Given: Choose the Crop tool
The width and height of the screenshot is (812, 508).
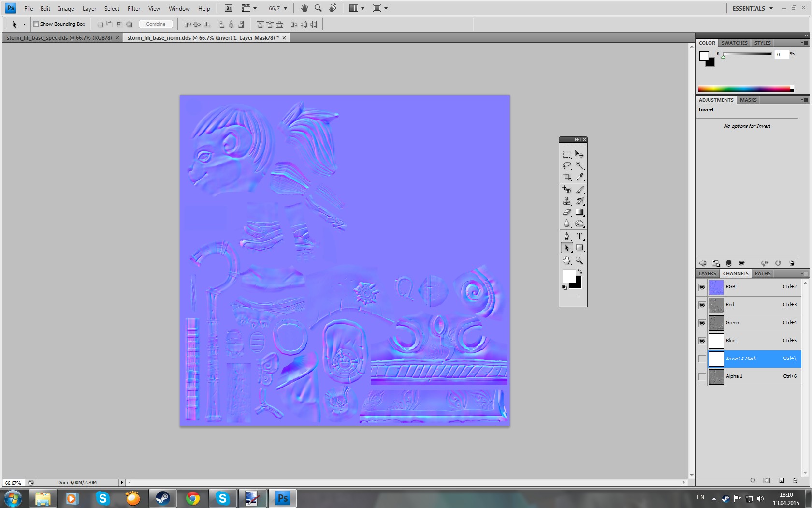Looking at the screenshot, I should pyautogui.click(x=567, y=177).
